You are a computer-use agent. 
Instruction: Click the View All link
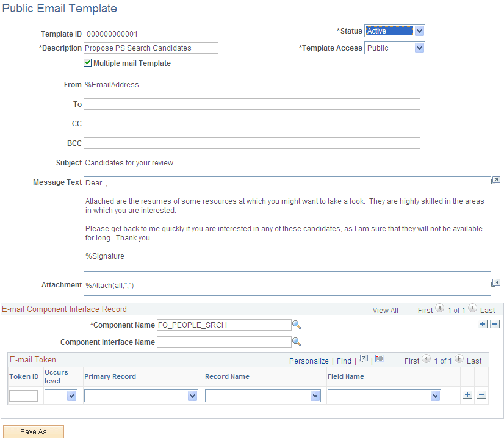click(385, 310)
